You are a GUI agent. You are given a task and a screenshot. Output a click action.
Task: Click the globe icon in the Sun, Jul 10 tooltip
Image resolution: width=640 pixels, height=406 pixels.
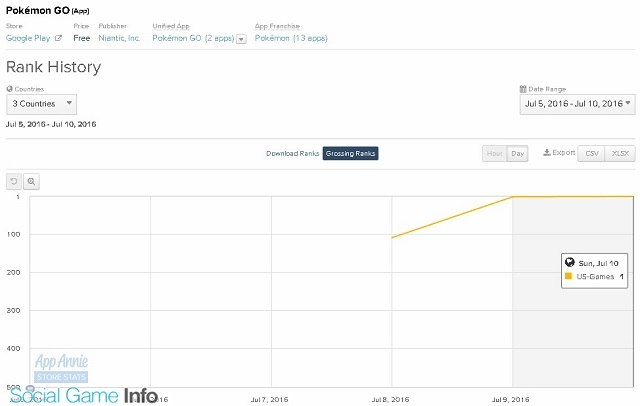click(x=569, y=262)
